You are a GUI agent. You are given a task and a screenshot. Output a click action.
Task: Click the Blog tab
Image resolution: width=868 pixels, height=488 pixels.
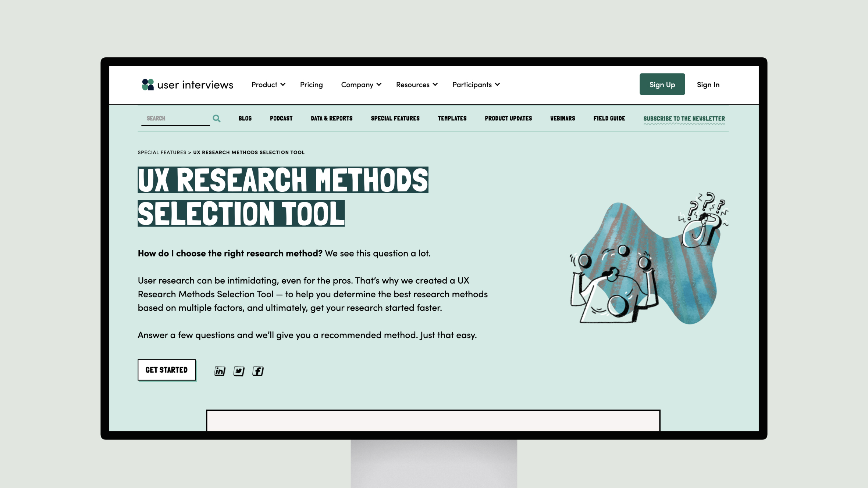245,118
